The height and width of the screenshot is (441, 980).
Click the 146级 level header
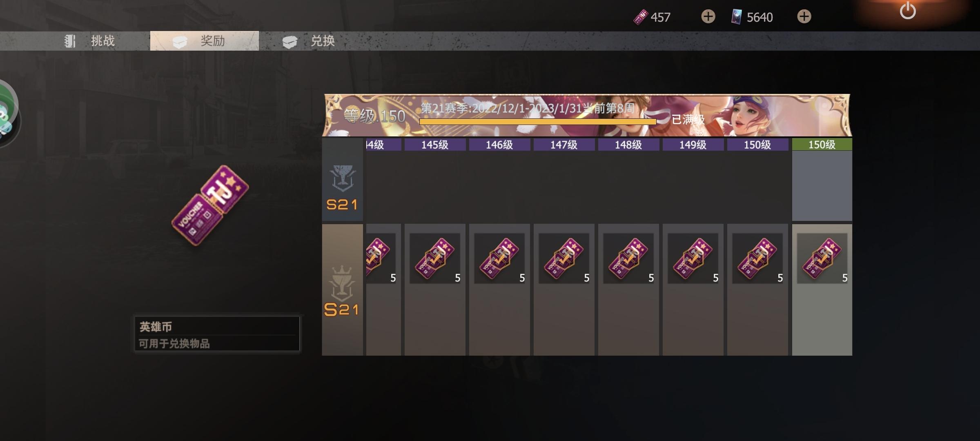click(x=499, y=145)
